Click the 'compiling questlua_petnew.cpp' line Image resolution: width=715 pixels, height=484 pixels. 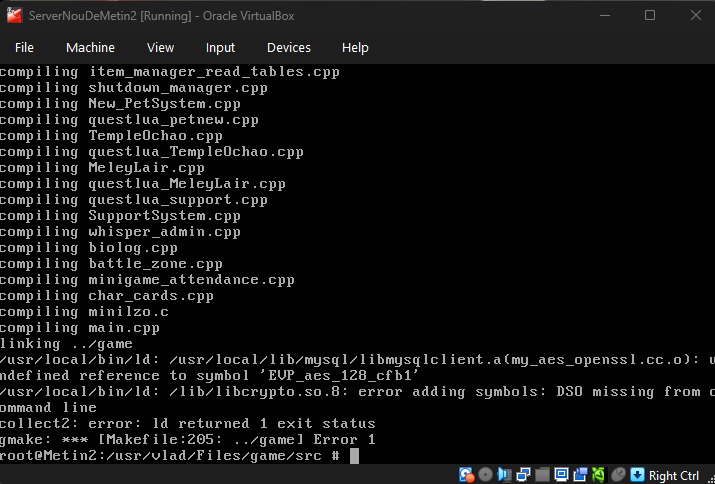tap(129, 120)
